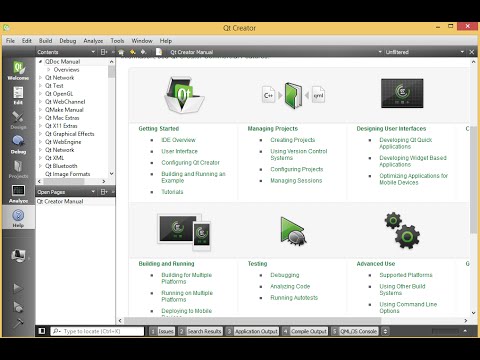The image size is (480, 360).
Task: Switch to Analyze mode
Action: [x=18, y=194]
